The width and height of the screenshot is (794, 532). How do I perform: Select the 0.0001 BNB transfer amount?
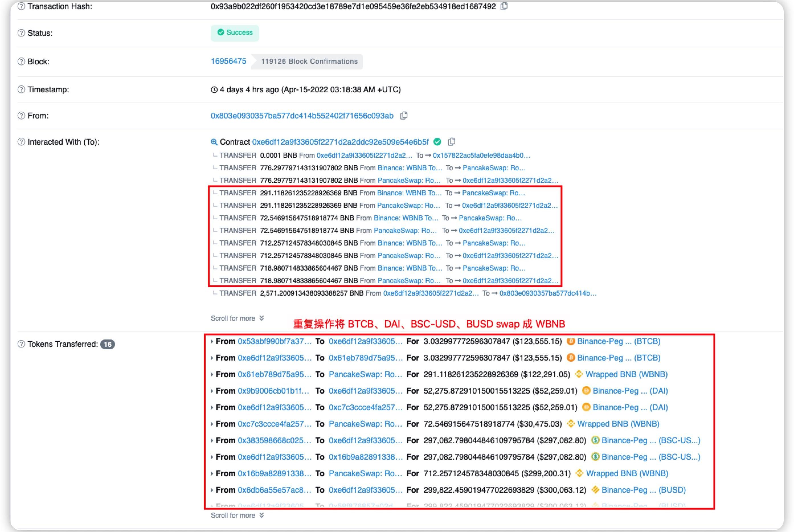[278, 155]
